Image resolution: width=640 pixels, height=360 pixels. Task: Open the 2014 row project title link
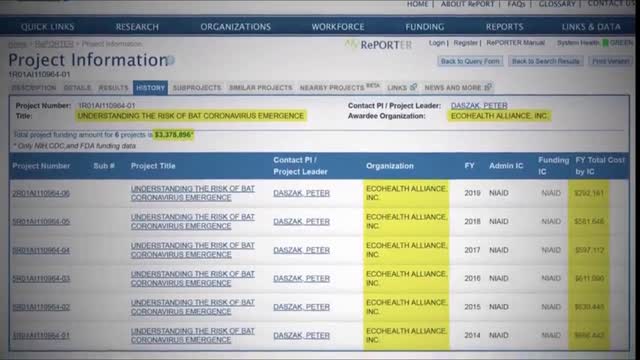click(x=193, y=335)
